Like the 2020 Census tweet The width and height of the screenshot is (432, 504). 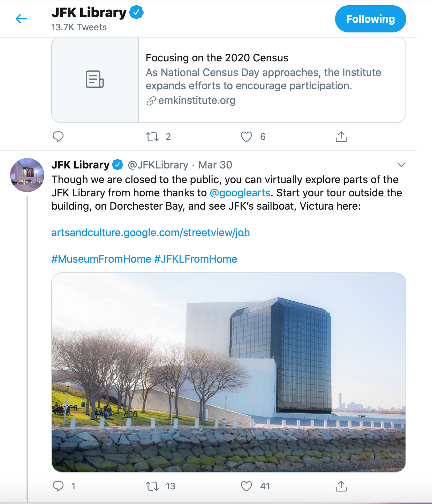(x=246, y=137)
